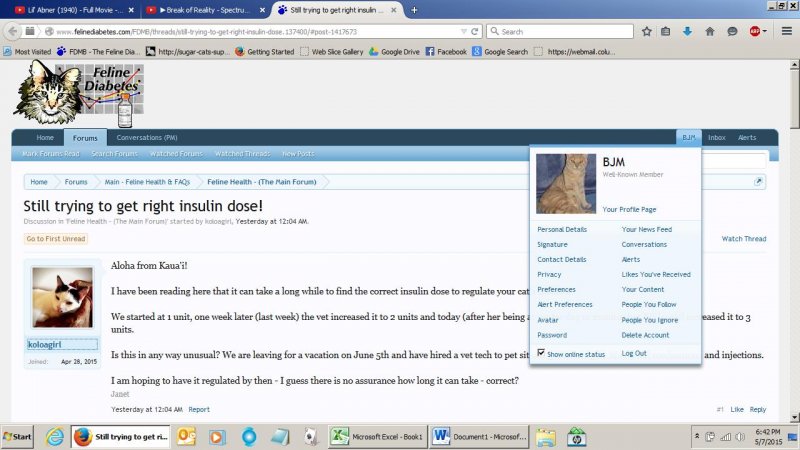Show hidden system tray icons

coord(697,437)
